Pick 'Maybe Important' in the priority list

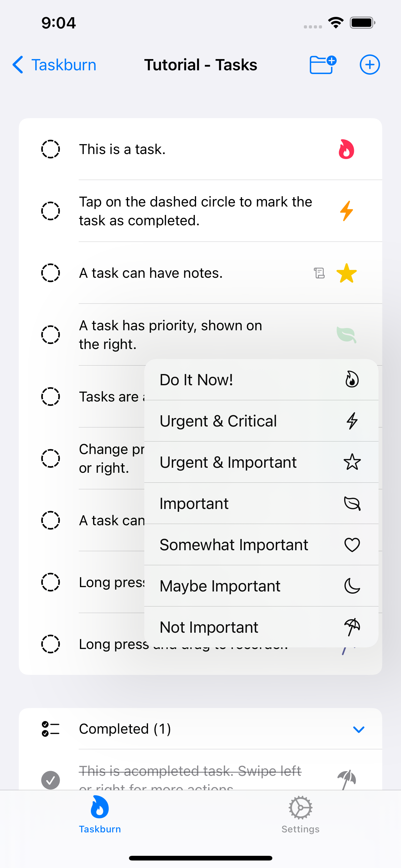coord(220,586)
